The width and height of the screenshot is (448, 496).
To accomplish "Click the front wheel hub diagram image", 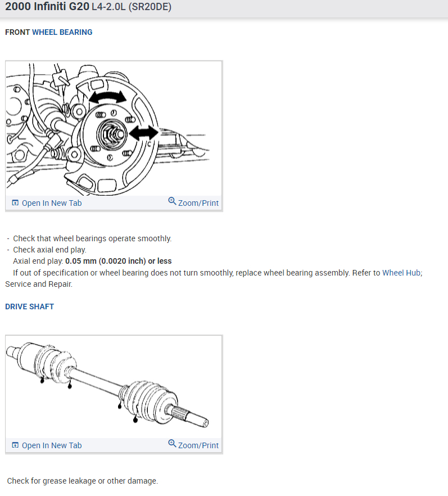I will (x=114, y=129).
